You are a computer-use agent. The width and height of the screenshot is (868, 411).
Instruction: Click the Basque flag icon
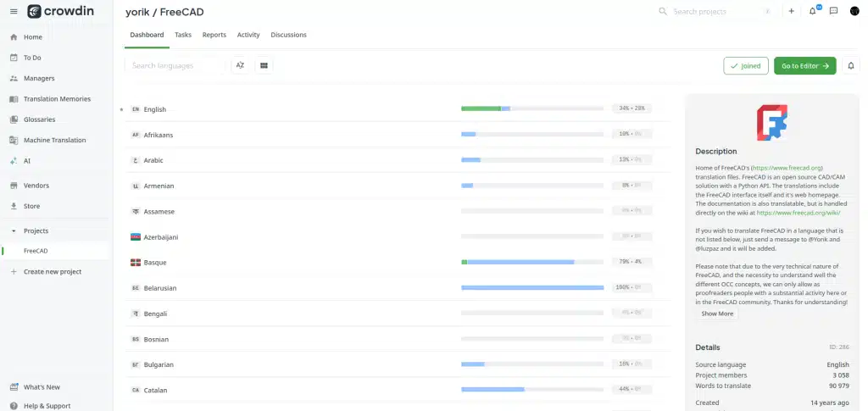pos(136,262)
